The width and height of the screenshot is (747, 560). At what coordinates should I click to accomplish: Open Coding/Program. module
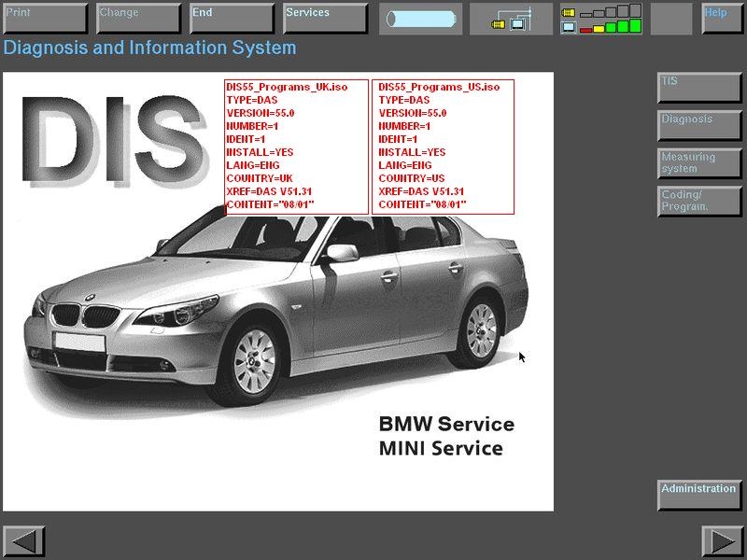[699, 202]
